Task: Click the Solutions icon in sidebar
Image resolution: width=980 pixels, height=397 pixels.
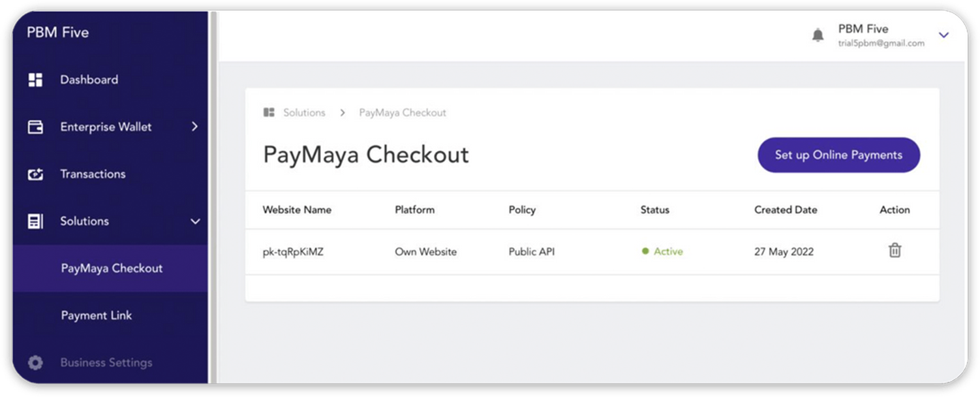Action: [35, 221]
